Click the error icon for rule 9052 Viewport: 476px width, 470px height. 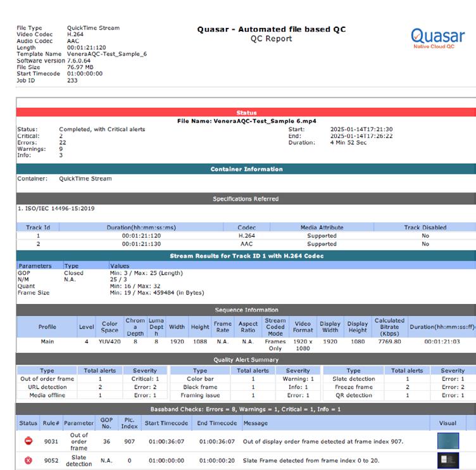[x=28, y=460]
